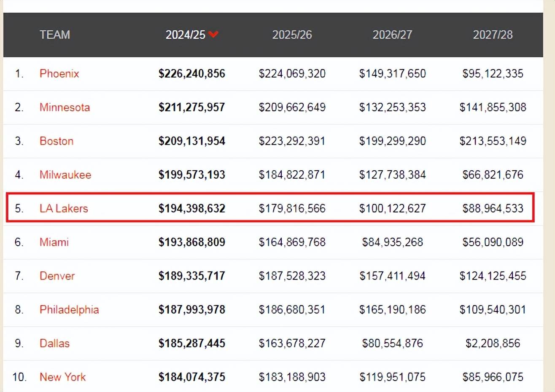Select Boston 2024/25 value $209,131,954
Image resolution: width=555 pixels, height=392 pixels.
[x=192, y=141]
